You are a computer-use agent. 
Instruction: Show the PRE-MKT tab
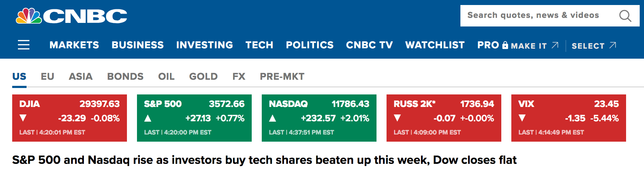tap(282, 77)
